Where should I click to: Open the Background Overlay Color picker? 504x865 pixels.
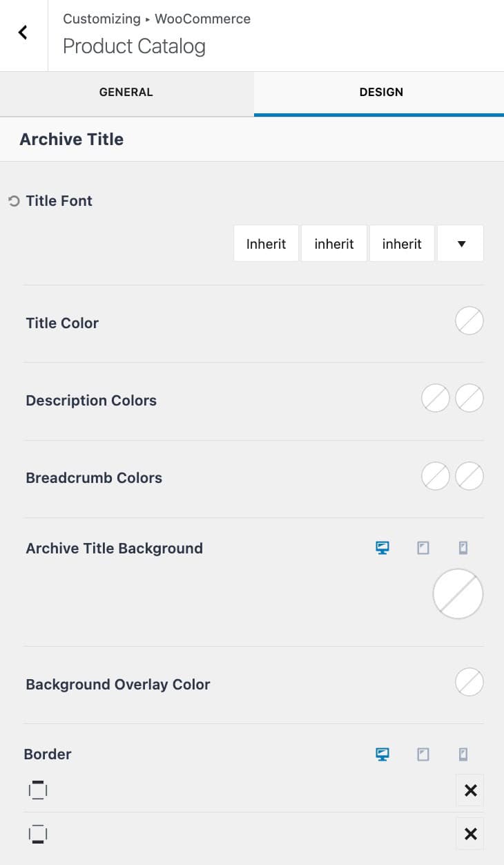469,682
